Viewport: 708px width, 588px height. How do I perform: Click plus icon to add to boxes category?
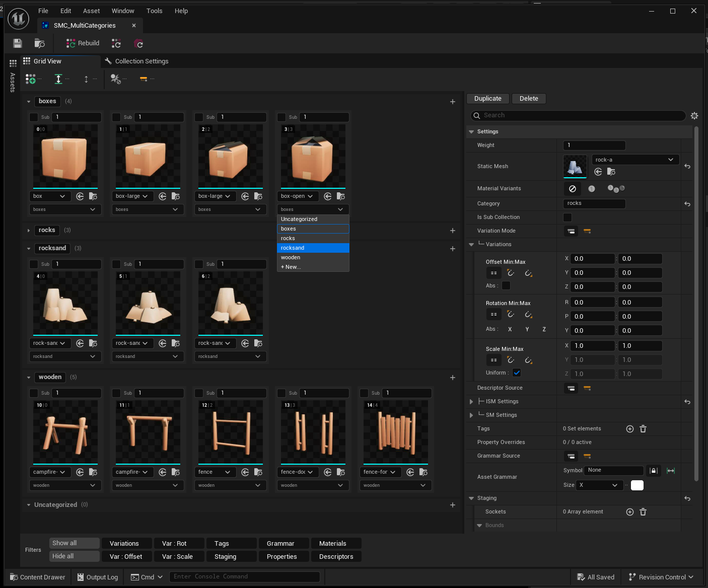pyautogui.click(x=452, y=102)
